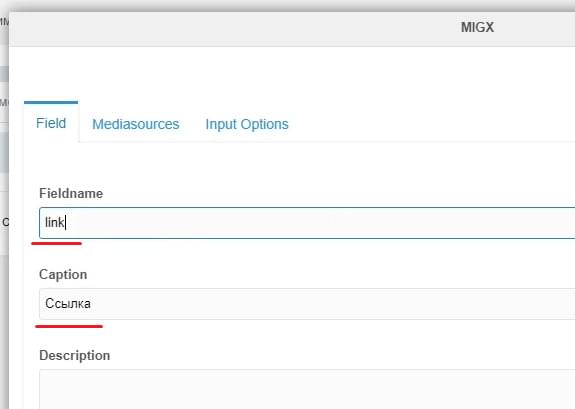Click inside the Description text area
575x409 pixels.
[307, 389]
